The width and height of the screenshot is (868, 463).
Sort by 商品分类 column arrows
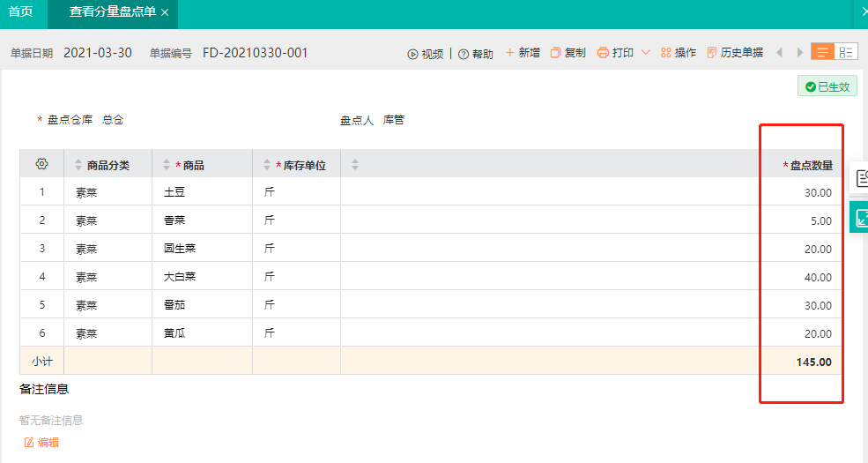78,165
